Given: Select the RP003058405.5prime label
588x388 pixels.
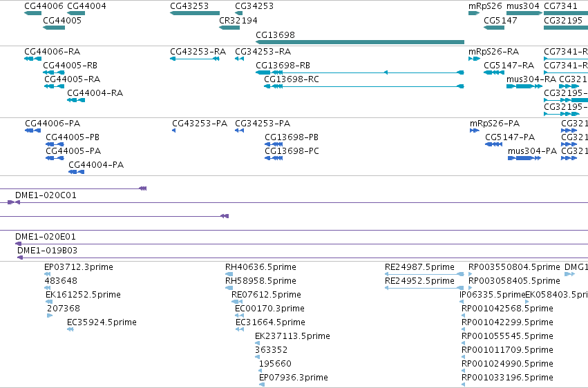Looking at the screenshot, I should coord(515,281).
